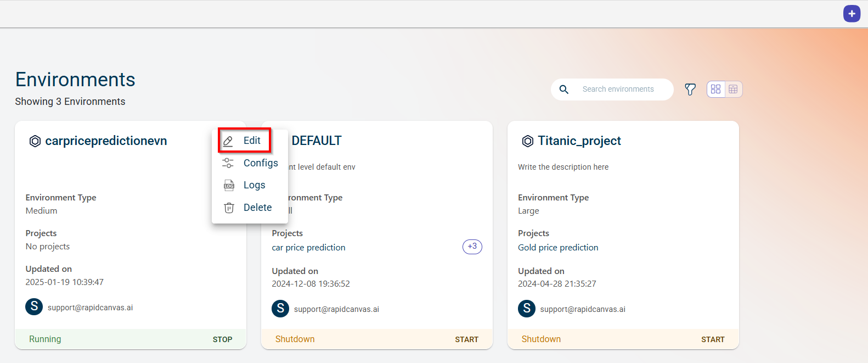868x363 pixels.
Task: Switch to table list view
Action: pos(733,90)
